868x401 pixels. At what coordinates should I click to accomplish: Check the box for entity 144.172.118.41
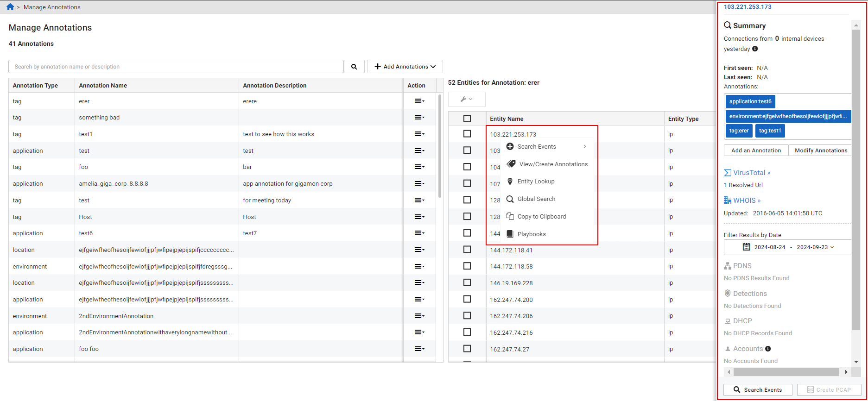point(467,250)
